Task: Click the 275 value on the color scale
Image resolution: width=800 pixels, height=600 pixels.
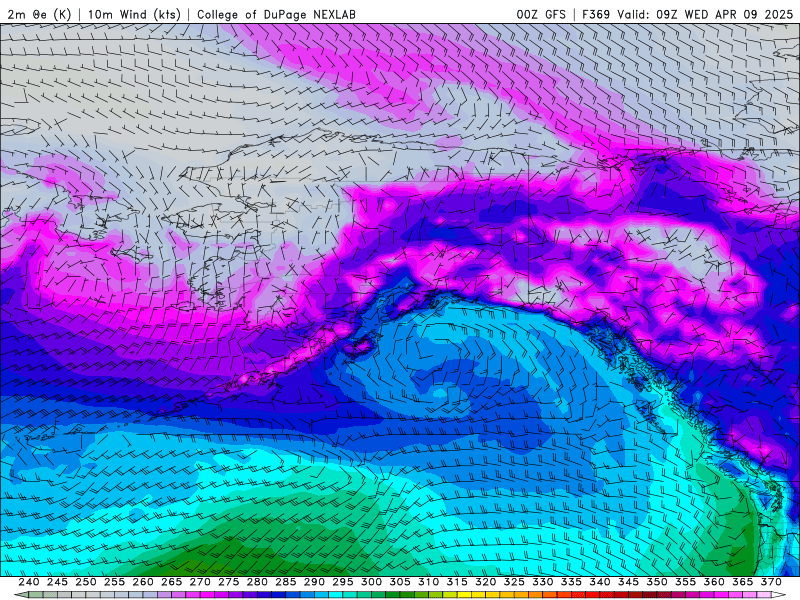Action: tap(229, 582)
